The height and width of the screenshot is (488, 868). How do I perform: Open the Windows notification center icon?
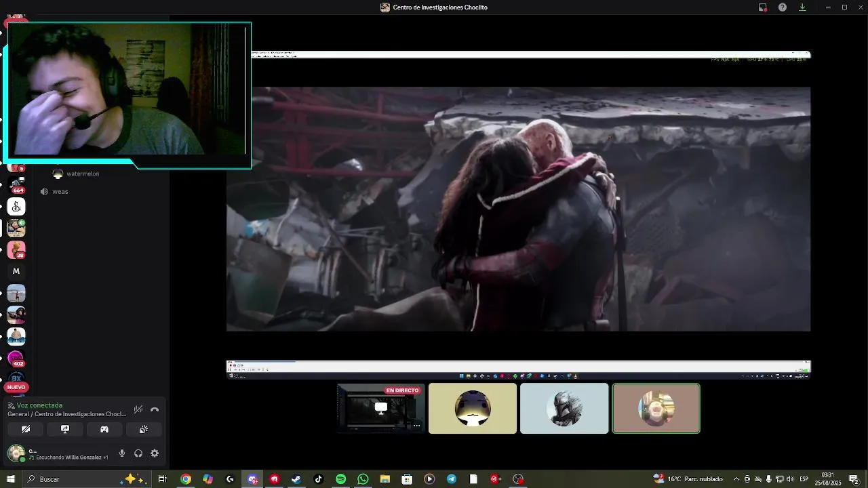click(x=854, y=479)
